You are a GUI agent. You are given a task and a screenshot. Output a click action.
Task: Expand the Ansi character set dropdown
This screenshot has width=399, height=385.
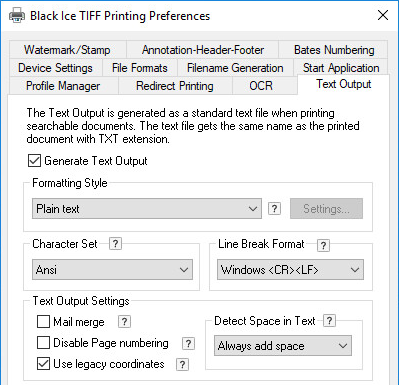(112, 270)
